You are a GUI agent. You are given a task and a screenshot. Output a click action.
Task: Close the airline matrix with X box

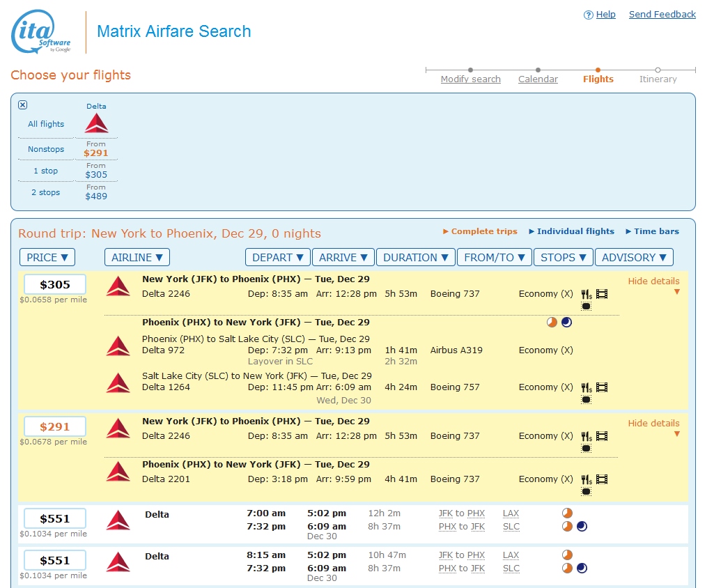pyautogui.click(x=22, y=105)
